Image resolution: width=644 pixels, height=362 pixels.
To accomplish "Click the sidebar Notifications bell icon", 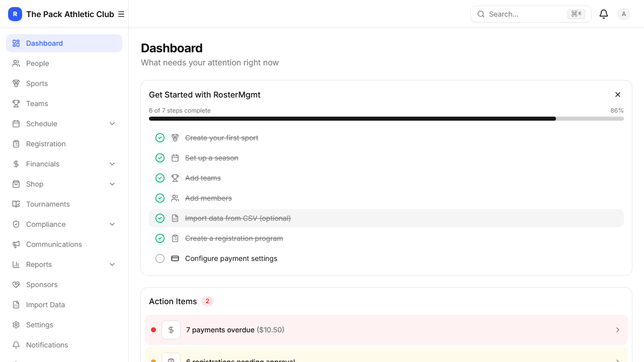I will (16, 345).
